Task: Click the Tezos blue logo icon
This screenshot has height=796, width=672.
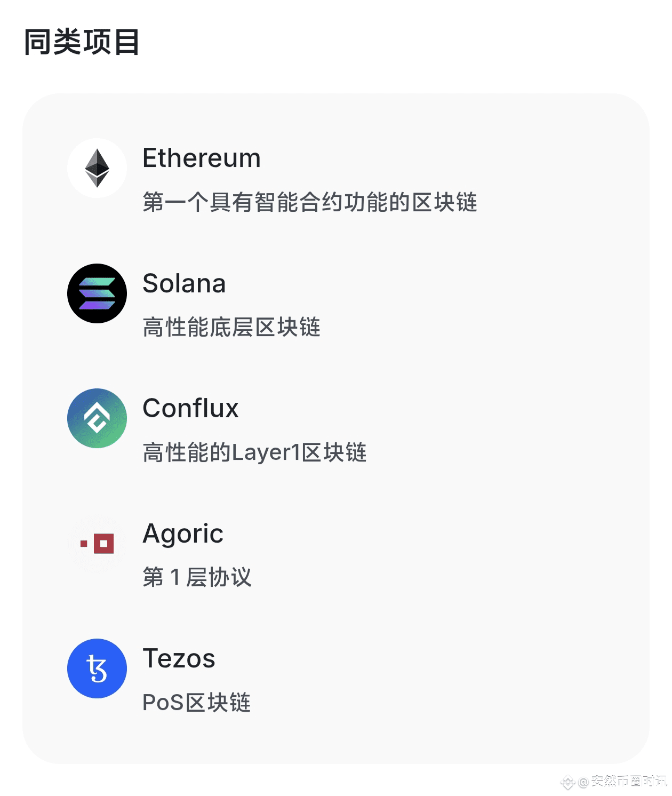Action: tap(97, 668)
